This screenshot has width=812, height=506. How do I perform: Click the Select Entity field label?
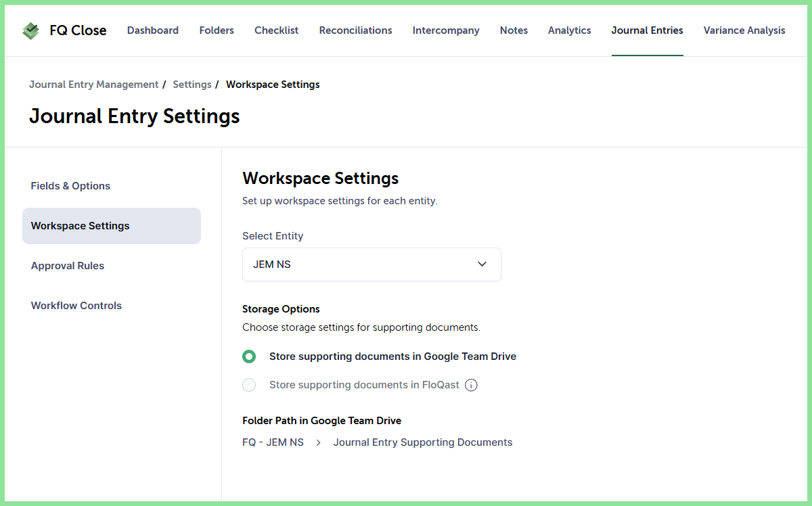273,236
